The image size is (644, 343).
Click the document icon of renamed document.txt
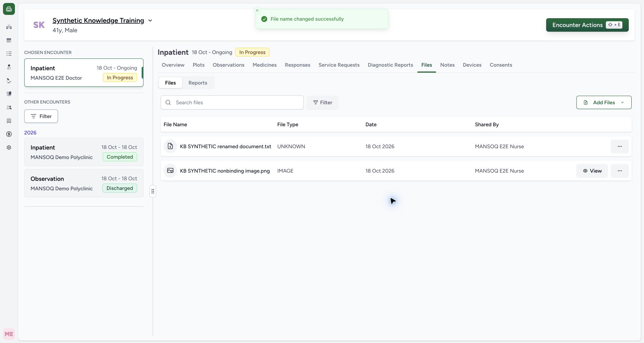(170, 146)
